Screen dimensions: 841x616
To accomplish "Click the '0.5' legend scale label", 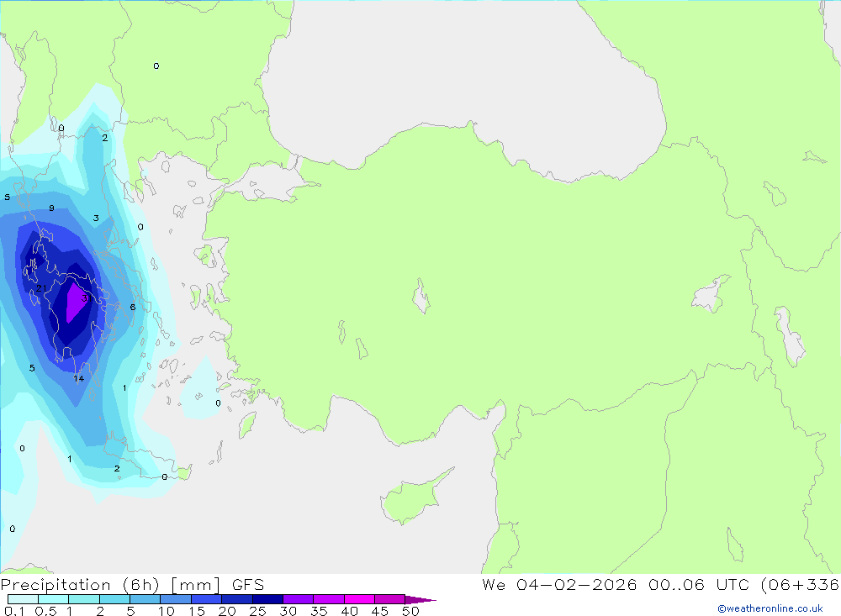I will [45, 611].
